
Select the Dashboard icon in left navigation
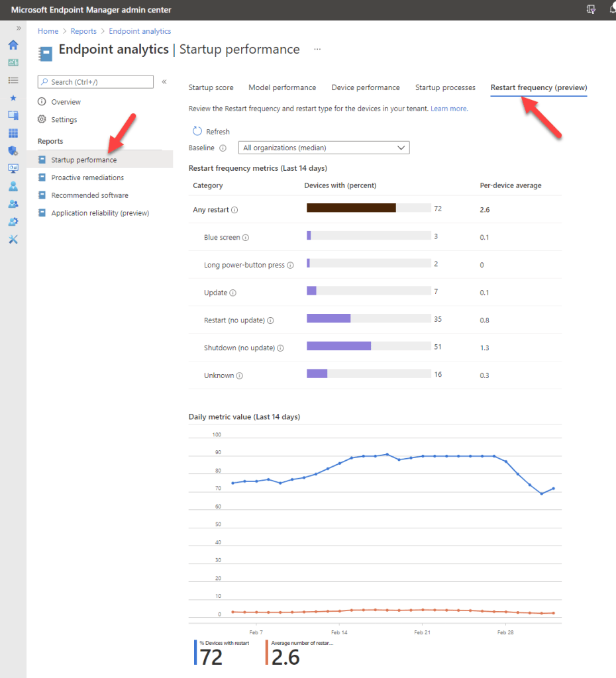13,62
